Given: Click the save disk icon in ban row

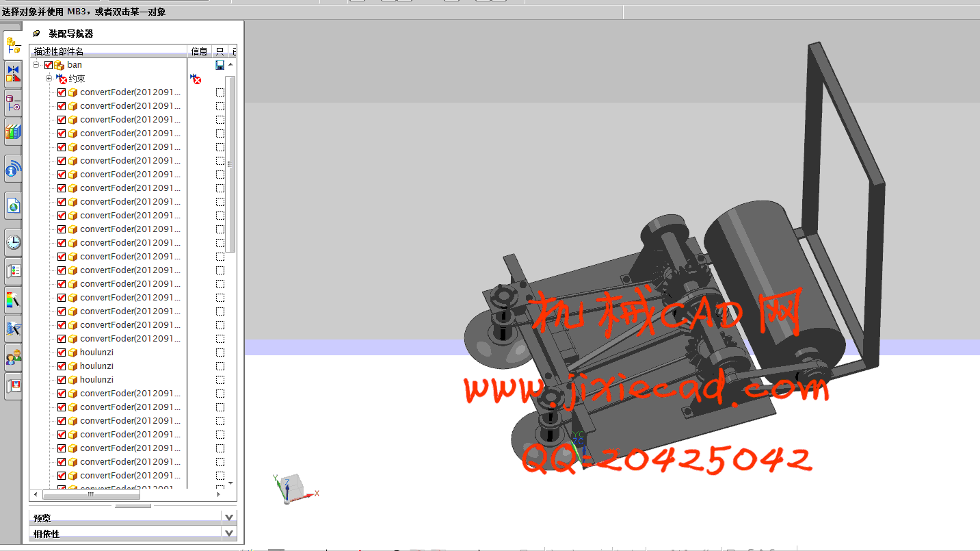Looking at the screenshot, I should 220,65.
